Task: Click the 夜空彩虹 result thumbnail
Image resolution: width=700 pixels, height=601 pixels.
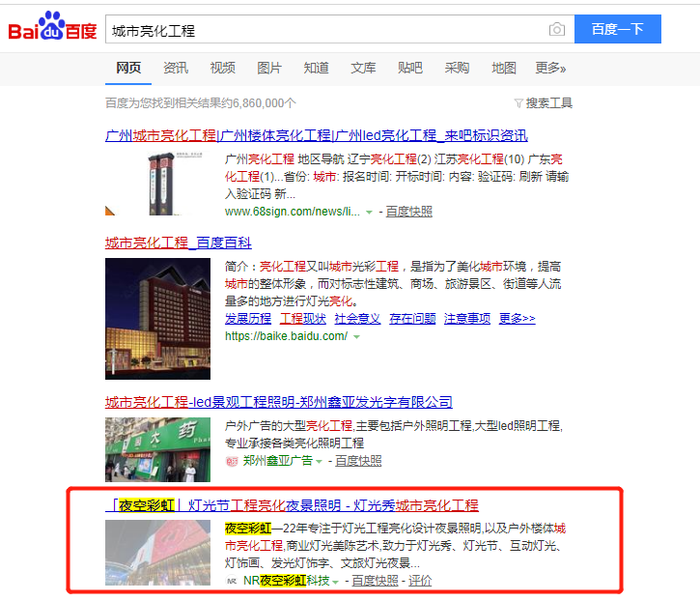Action: click(x=157, y=553)
